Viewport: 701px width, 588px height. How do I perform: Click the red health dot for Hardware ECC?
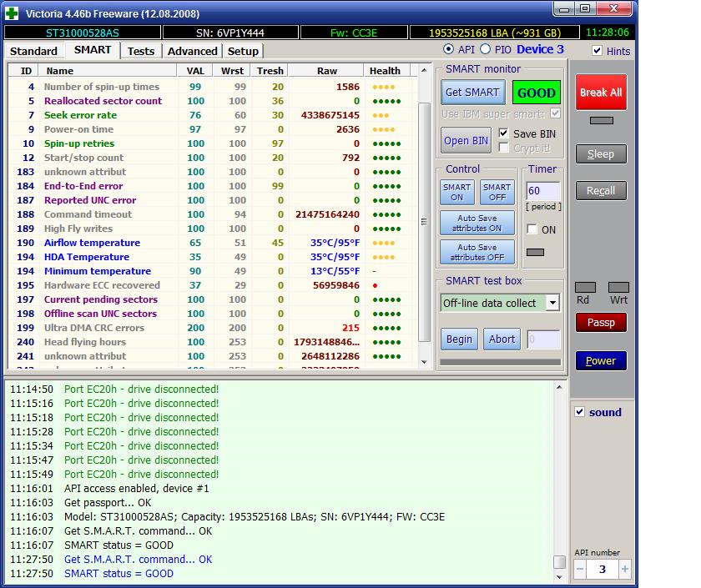375,285
